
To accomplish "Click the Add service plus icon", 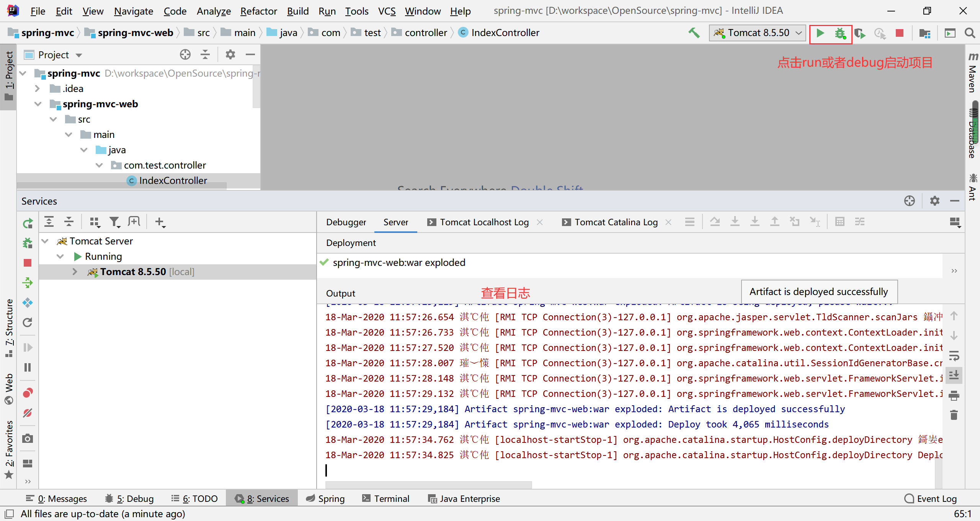I will pos(160,222).
